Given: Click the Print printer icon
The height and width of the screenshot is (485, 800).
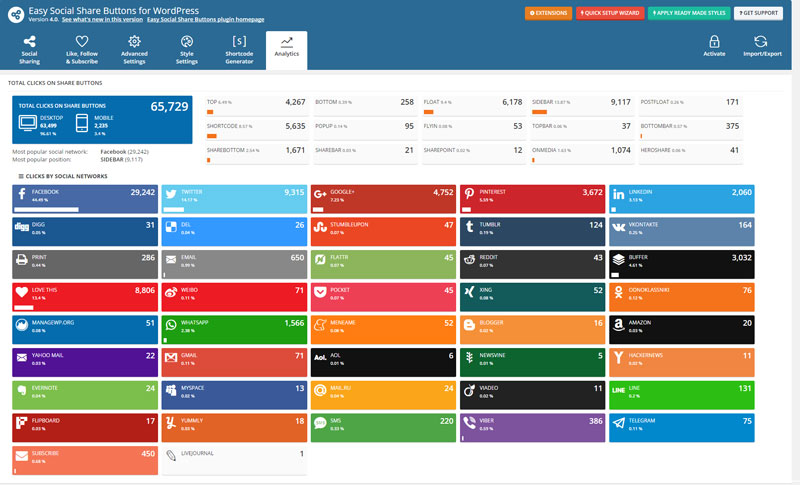Looking at the screenshot, I should (x=21, y=260).
